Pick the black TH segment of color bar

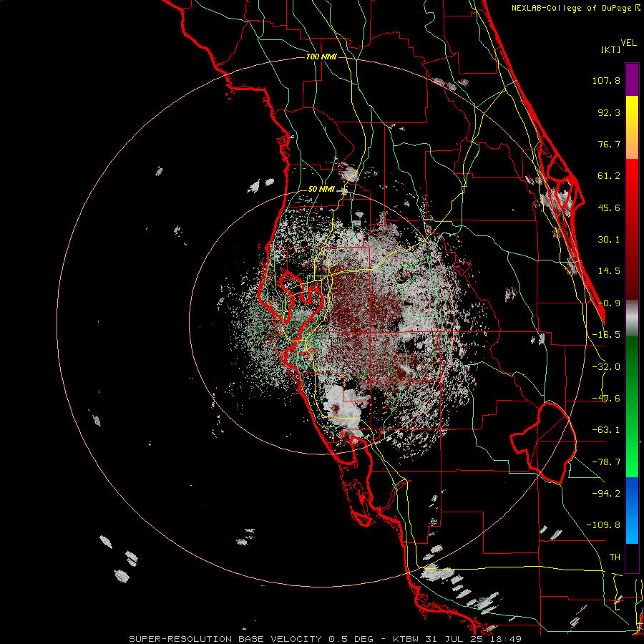(632, 557)
